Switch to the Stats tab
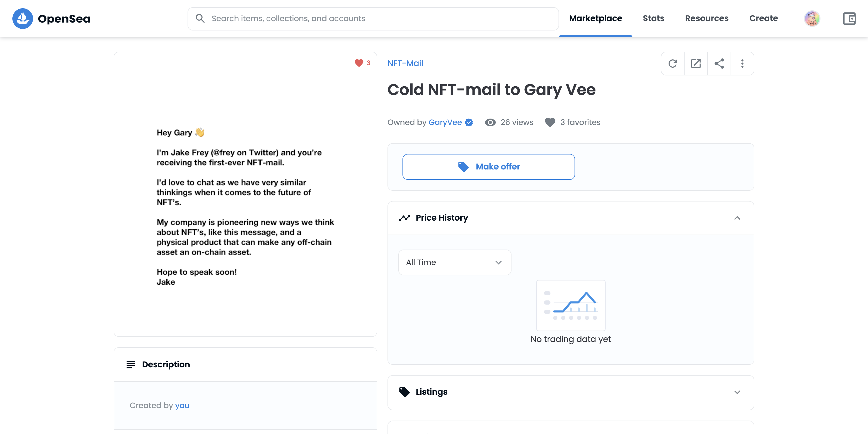 [653, 18]
